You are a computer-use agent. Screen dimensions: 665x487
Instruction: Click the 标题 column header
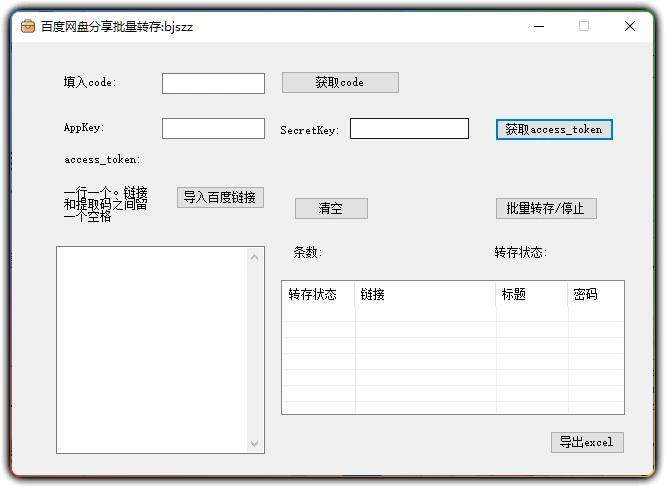[532, 294]
